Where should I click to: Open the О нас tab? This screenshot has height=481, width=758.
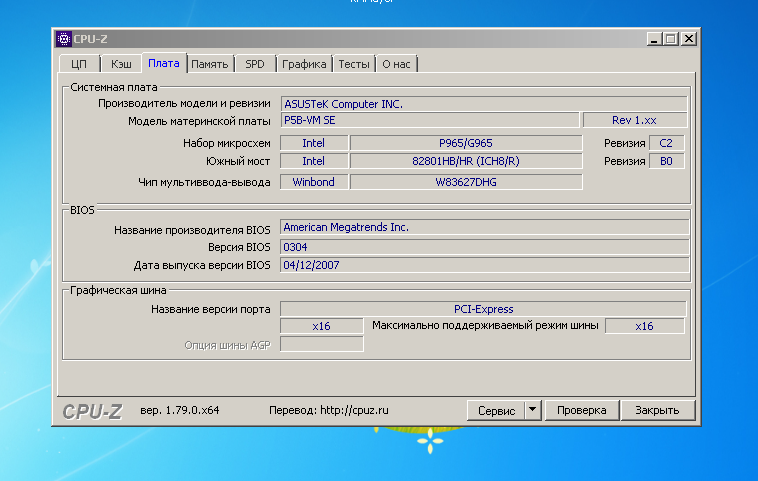coord(396,64)
